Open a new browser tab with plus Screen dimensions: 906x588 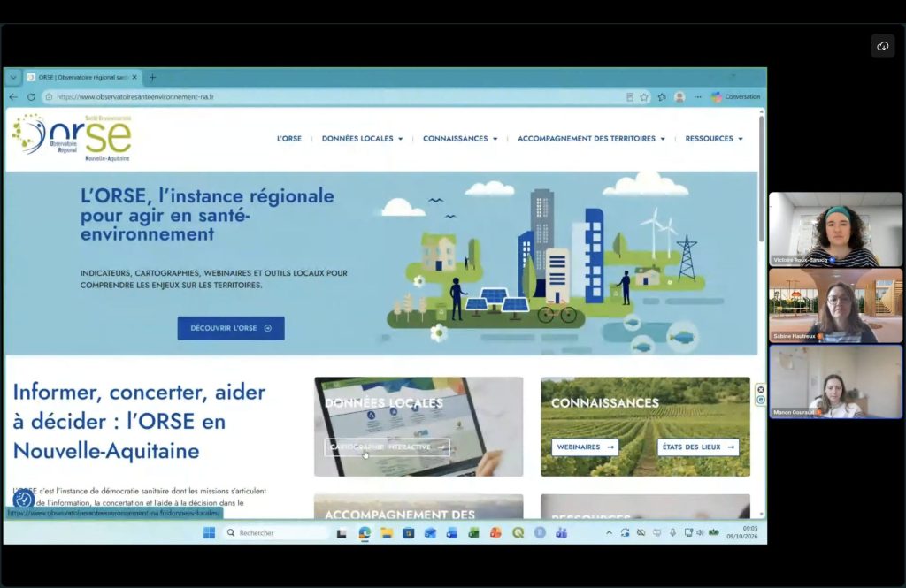tap(152, 78)
